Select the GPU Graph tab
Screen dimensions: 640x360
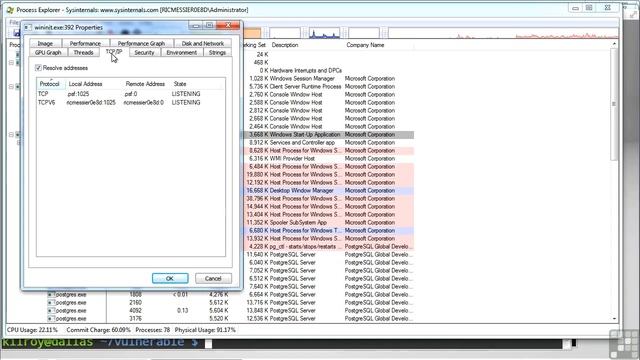pyautogui.click(x=48, y=53)
